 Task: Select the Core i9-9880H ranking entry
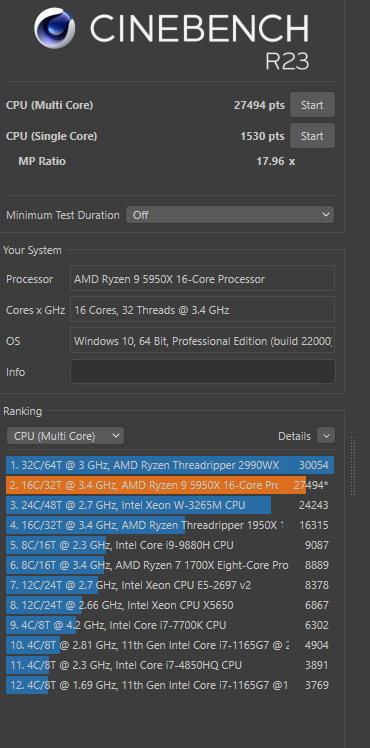(170, 545)
